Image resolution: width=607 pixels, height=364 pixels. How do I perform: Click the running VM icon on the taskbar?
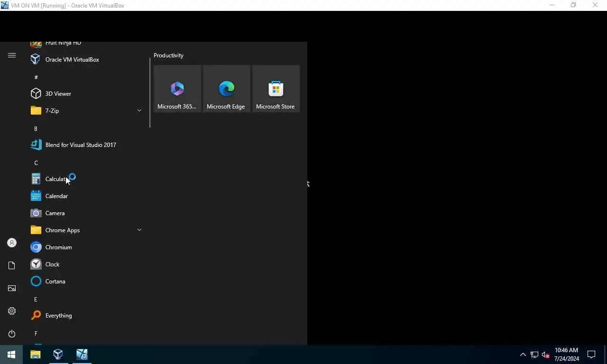pos(82,355)
